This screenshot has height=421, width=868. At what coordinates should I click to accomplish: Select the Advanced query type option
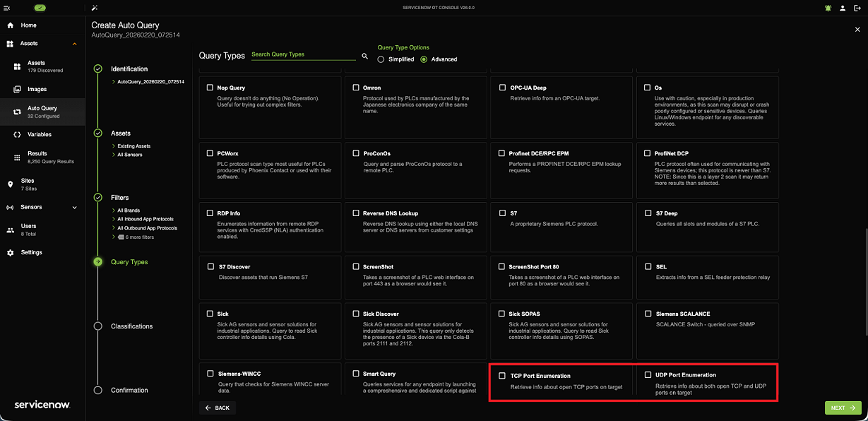[x=424, y=59]
